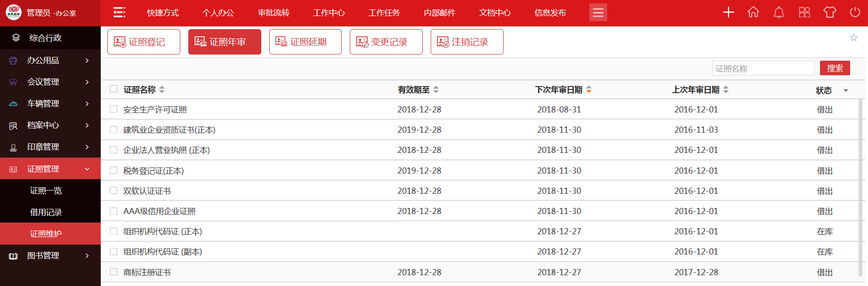Image resolution: width=868 pixels, height=286 pixels.
Task: Tick the checkbox for 税务登记证(正本)
Action: pos(113,170)
